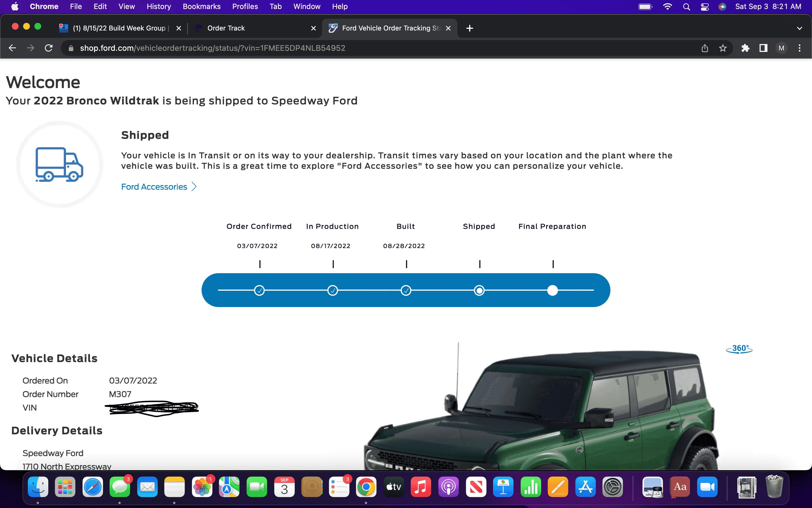This screenshot has height=508, width=812.
Task: Share this page using the share icon
Action: [x=705, y=48]
